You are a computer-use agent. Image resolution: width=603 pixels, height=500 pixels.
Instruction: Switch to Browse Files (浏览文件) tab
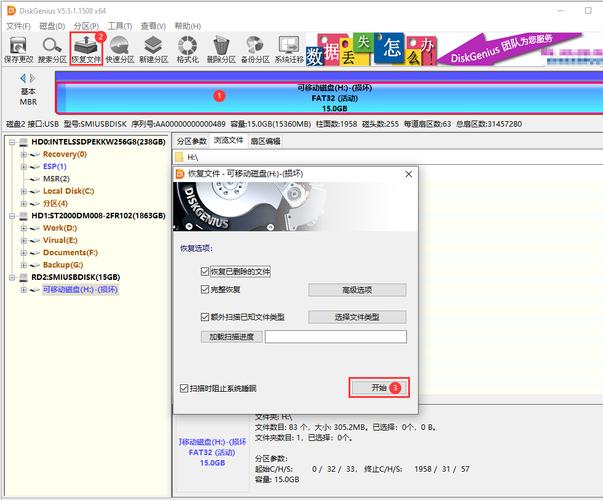tap(228, 140)
